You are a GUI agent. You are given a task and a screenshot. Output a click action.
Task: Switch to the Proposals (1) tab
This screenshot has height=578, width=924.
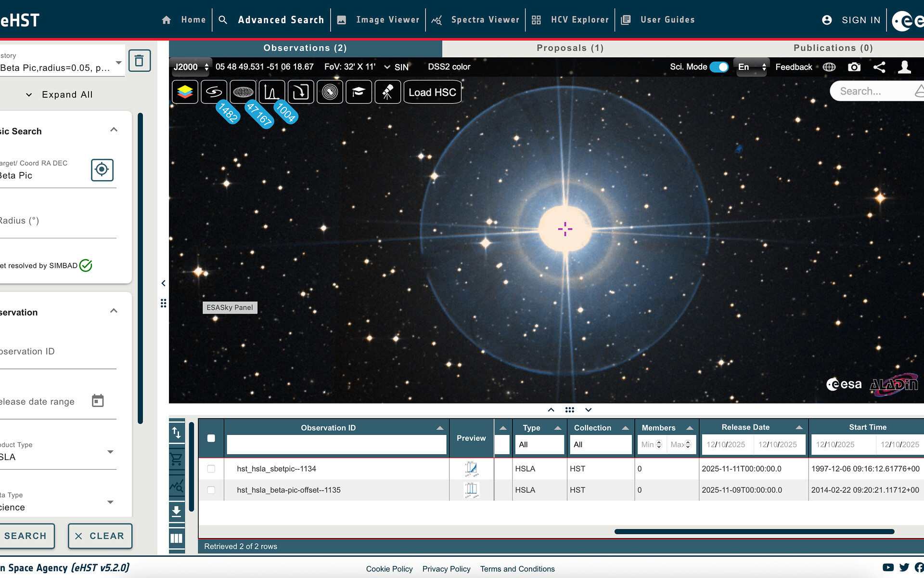[570, 48]
